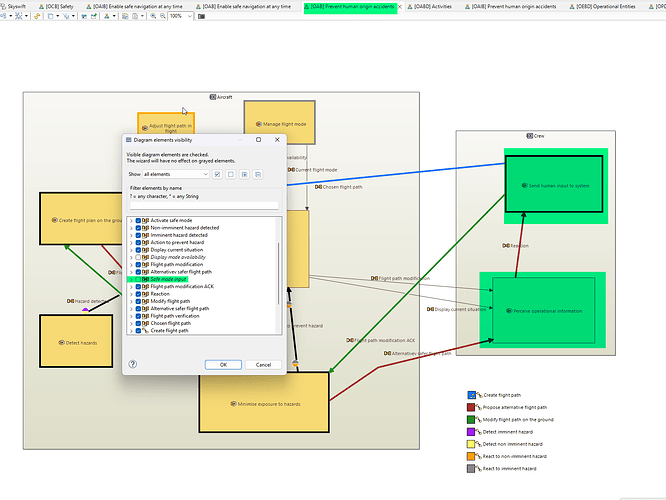666x500 pixels.
Task: Click the zoom in magnifier icon
Action: click(x=152, y=17)
